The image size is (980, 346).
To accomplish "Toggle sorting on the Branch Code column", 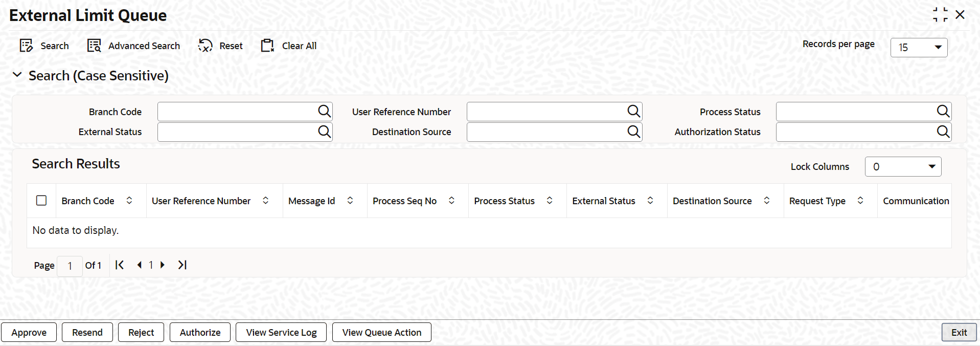I will coord(129,201).
